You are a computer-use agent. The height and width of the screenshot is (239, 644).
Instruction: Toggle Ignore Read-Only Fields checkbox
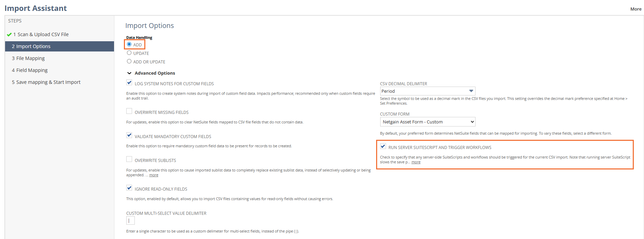(129, 188)
